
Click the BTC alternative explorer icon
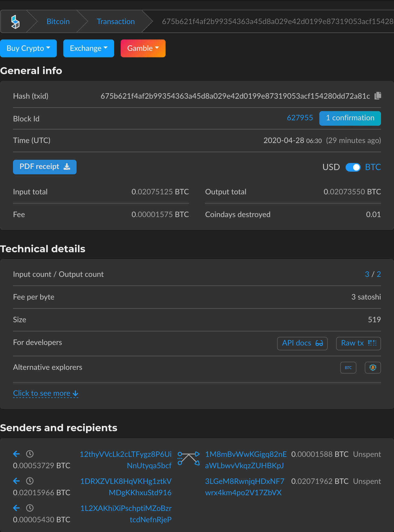(x=348, y=368)
